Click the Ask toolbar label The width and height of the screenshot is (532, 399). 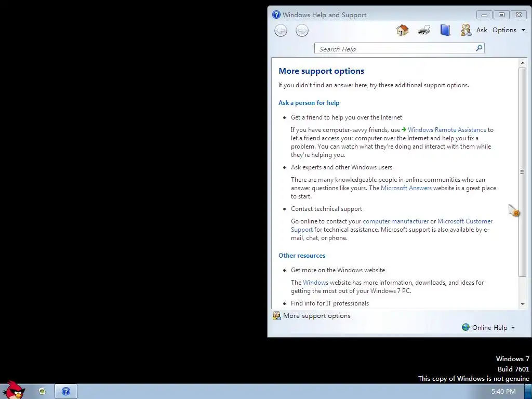point(482,30)
